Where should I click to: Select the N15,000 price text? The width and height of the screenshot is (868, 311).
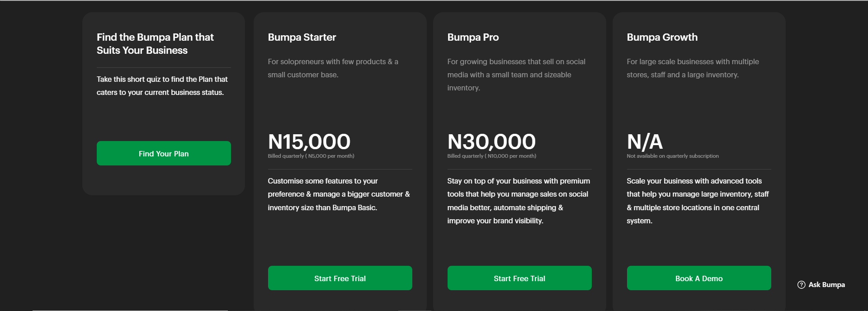309,141
